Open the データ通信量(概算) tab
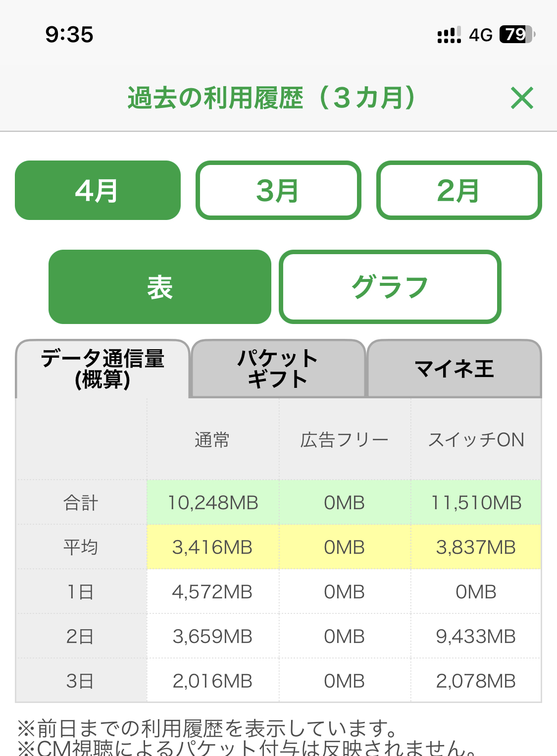 102,369
